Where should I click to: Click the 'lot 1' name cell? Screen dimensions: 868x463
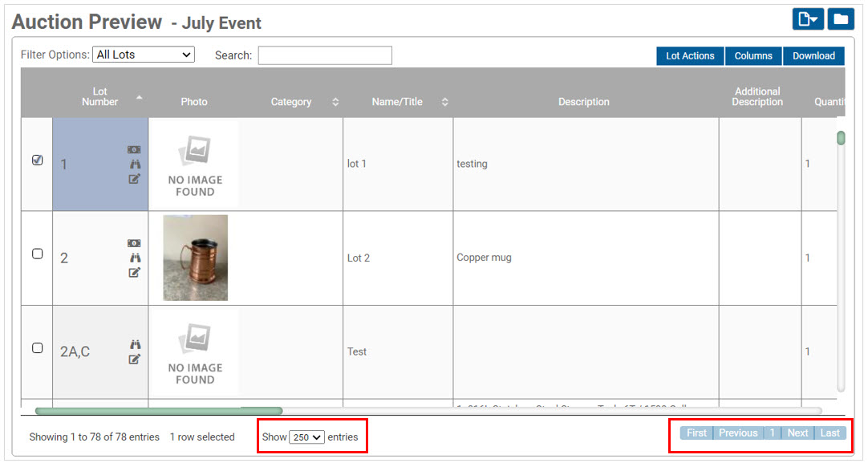356,164
